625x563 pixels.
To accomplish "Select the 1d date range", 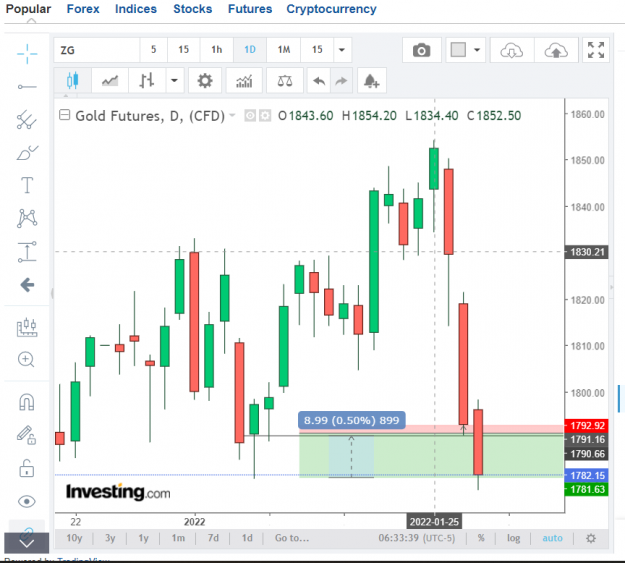I will [x=247, y=538].
